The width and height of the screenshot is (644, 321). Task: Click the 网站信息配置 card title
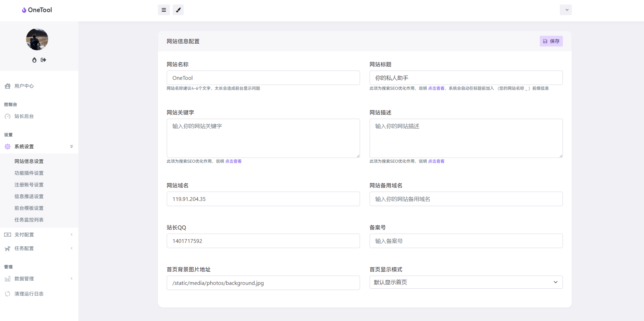click(183, 41)
